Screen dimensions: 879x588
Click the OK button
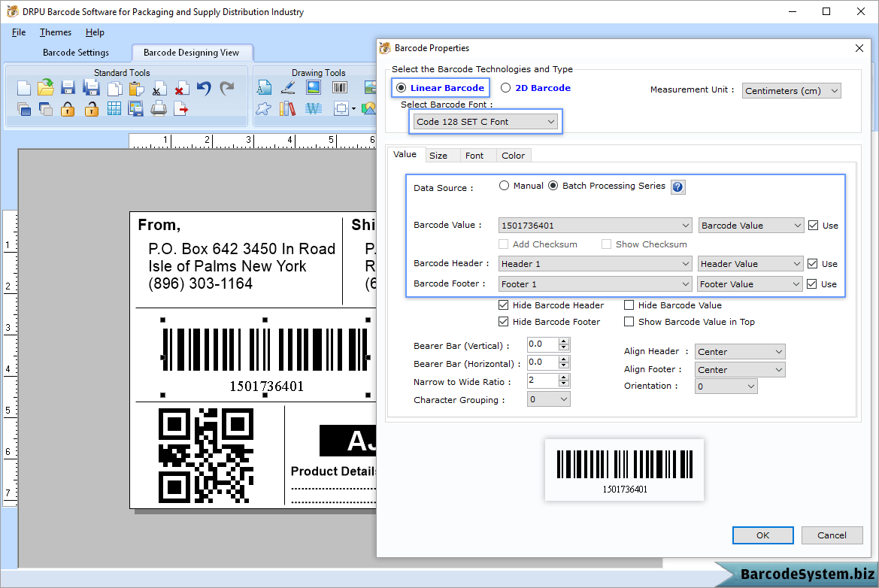point(763,535)
